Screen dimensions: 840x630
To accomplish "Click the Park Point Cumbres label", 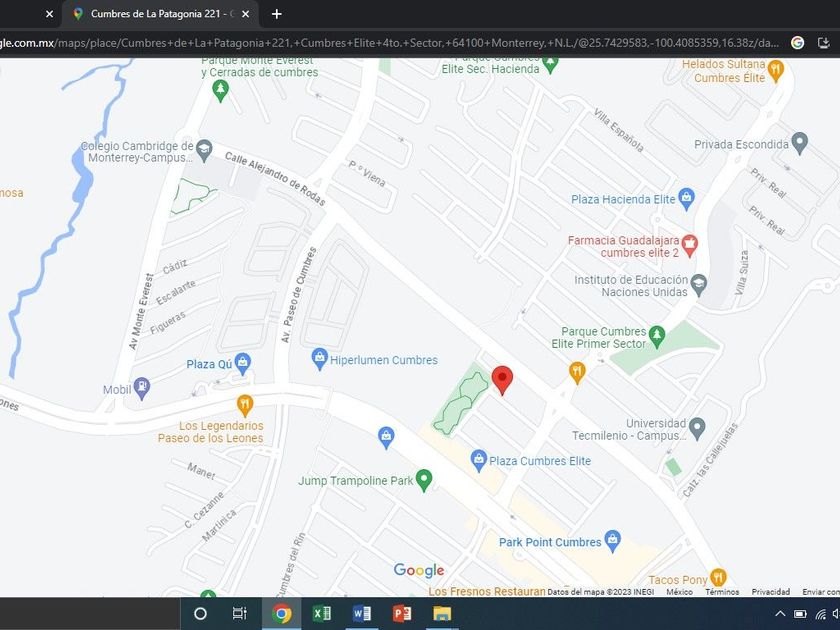I will tap(550, 542).
